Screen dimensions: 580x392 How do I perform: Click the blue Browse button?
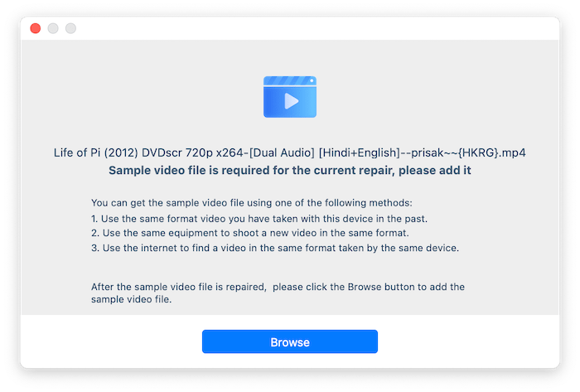(289, 341)
